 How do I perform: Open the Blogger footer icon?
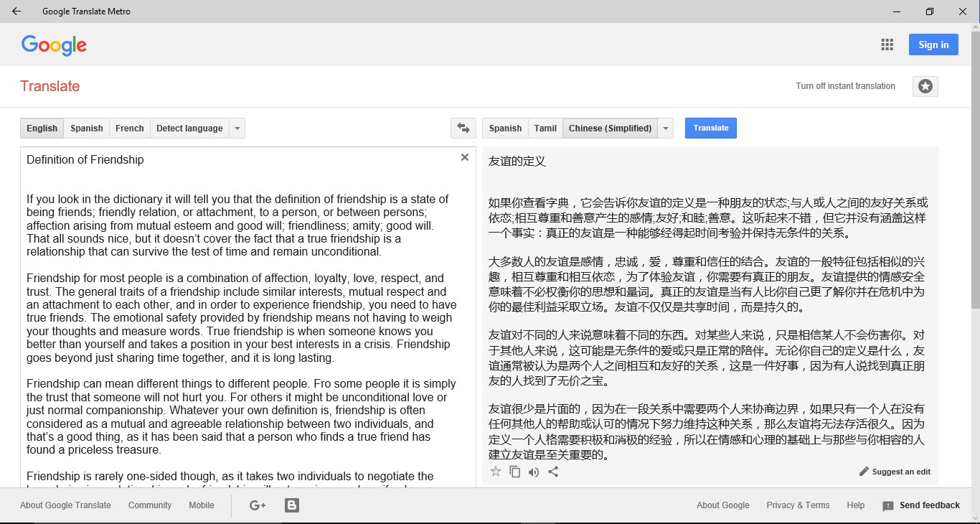point(292,505)
